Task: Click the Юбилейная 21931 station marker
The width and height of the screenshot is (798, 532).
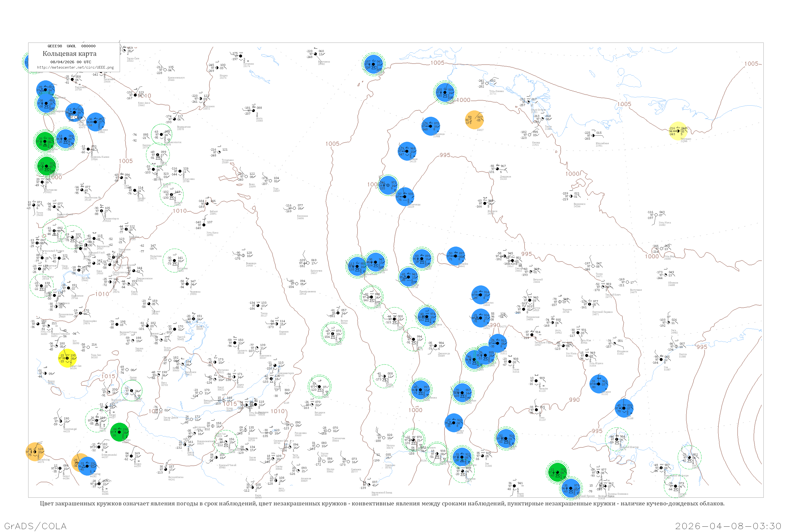Action: pos(593,135)
